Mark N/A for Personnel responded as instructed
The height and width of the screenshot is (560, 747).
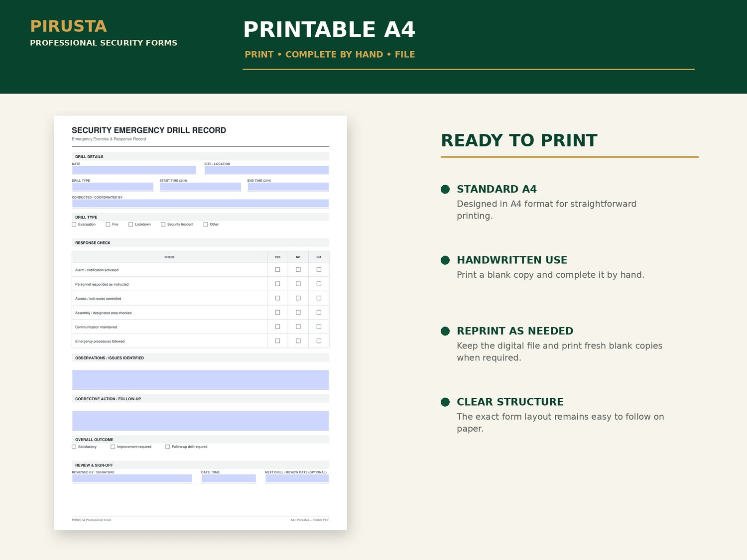[x=319, y=284]
